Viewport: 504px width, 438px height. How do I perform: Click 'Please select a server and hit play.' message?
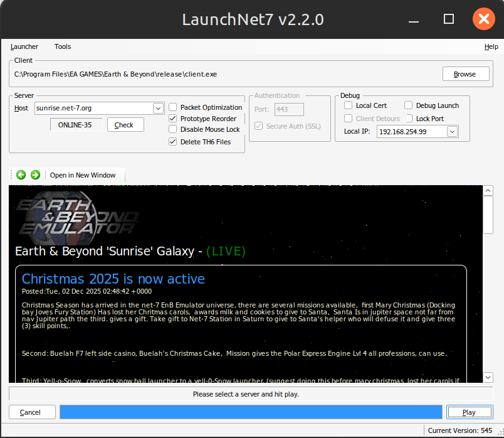(246, 394)
